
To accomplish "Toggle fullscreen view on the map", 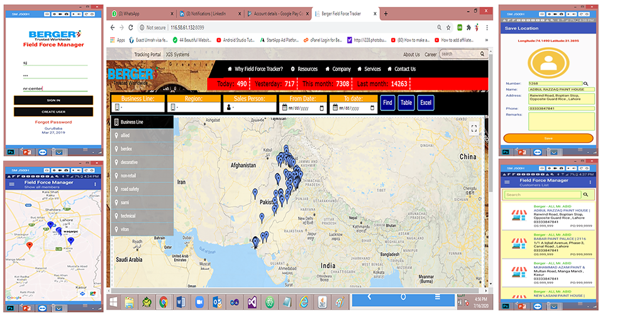I will click(x=474, y=128).
